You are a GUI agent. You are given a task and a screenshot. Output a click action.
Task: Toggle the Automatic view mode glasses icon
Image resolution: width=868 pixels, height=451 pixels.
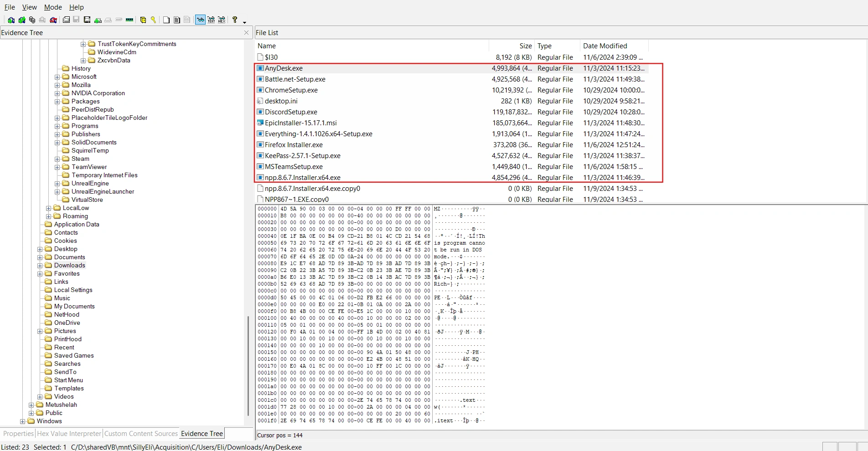tap(200, 20)
